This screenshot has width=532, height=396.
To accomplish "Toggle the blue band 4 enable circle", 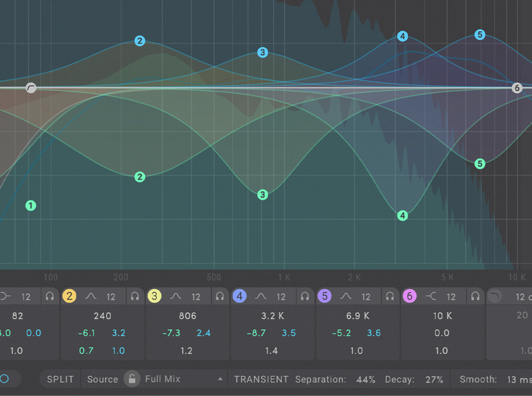I will (239, 296).
